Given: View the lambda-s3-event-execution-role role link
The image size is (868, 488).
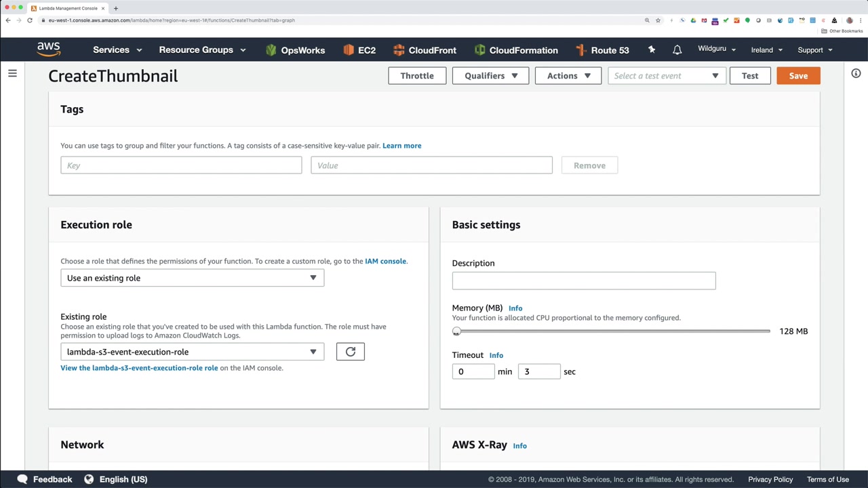Looking at the screenshot, I should [139, 368].
